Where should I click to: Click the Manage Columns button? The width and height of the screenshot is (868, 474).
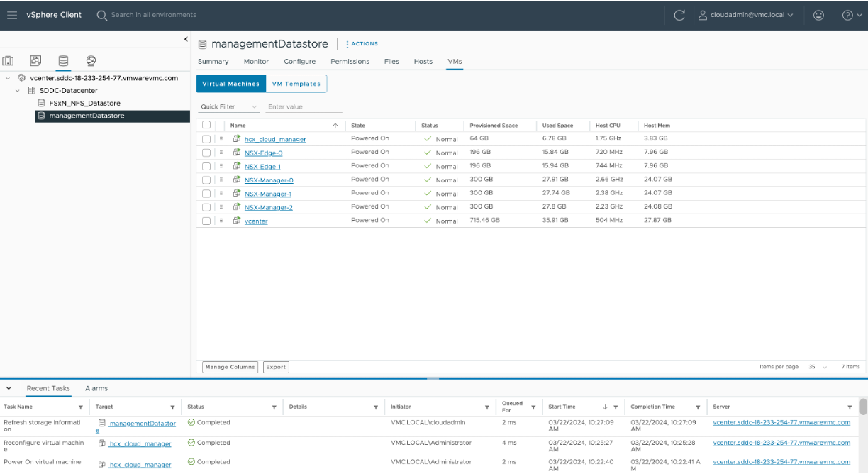230,367
